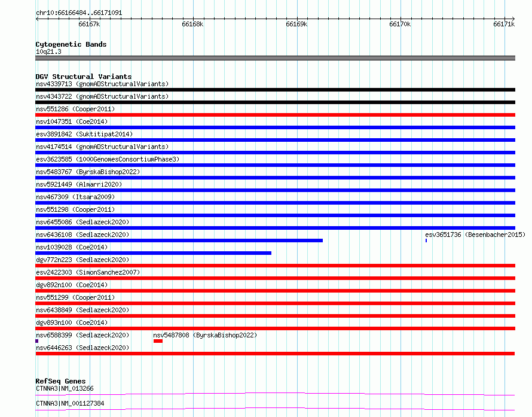
Task: Click the blue nsv1039028 variant bar
Action: [x=154, y=253]
